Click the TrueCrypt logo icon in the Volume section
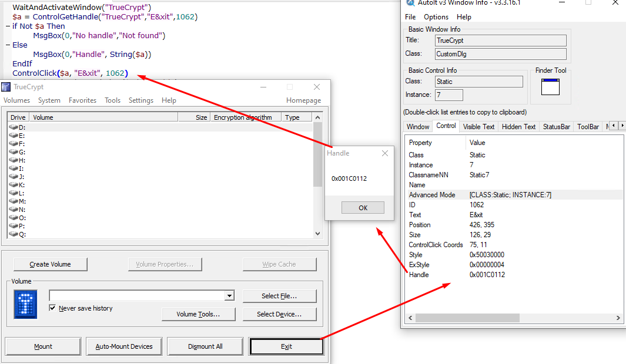The image size is (626, 364). (25, 304)
